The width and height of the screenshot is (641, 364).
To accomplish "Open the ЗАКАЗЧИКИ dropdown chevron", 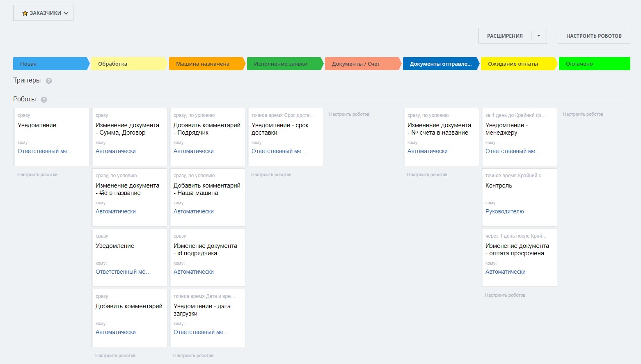I will (66, 13).
